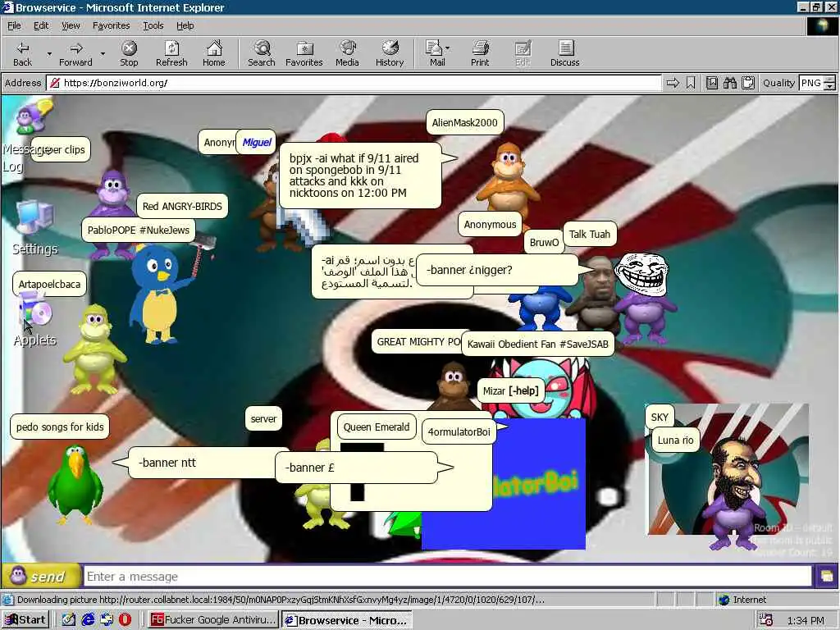This screenshot has height=630, width=840.
Task: Click the green parrot character
Action: (x=75, y=483)
